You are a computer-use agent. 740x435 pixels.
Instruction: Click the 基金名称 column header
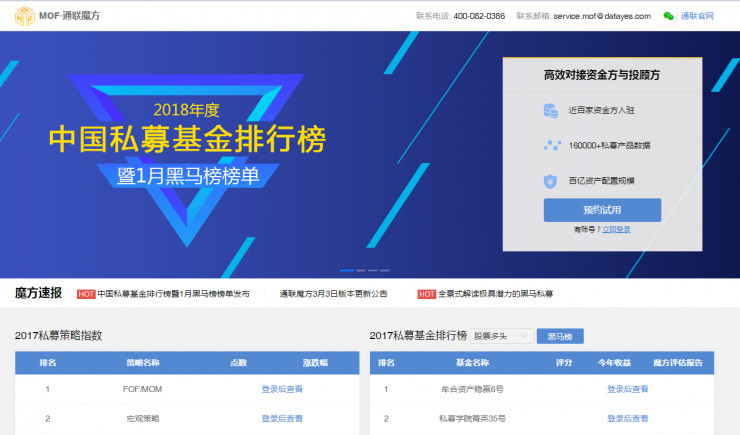pyautogui.click(x=472, y=363)
